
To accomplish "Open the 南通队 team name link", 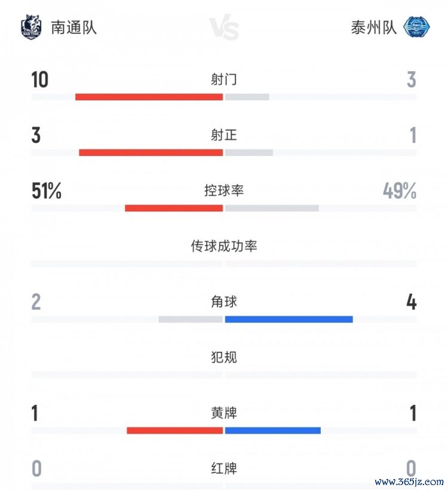I will point(73,27).
